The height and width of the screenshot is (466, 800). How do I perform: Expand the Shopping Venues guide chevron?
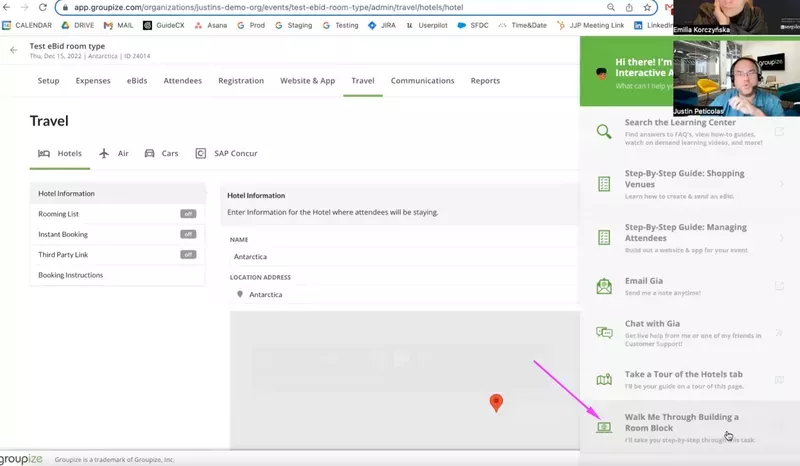(781, 184)
